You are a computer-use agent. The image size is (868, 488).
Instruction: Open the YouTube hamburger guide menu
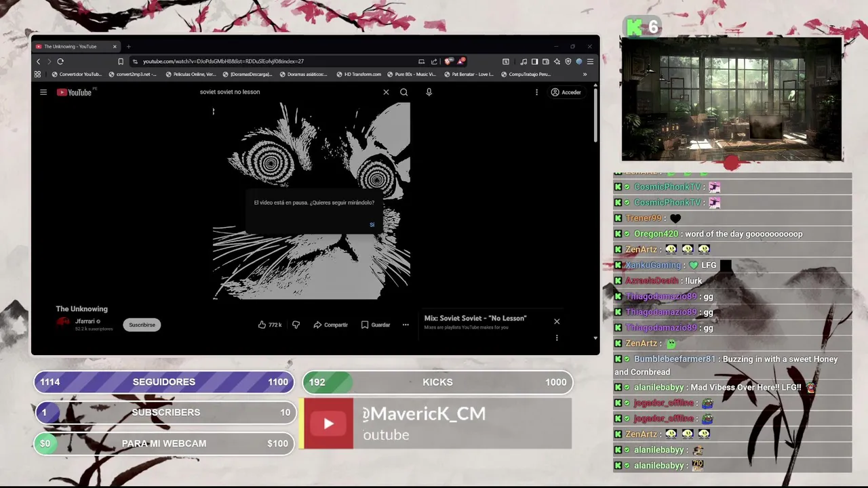point(43,92)
